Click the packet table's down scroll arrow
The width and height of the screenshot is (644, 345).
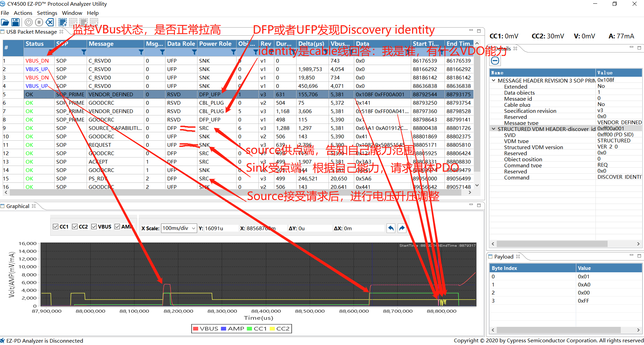(477, 185)
